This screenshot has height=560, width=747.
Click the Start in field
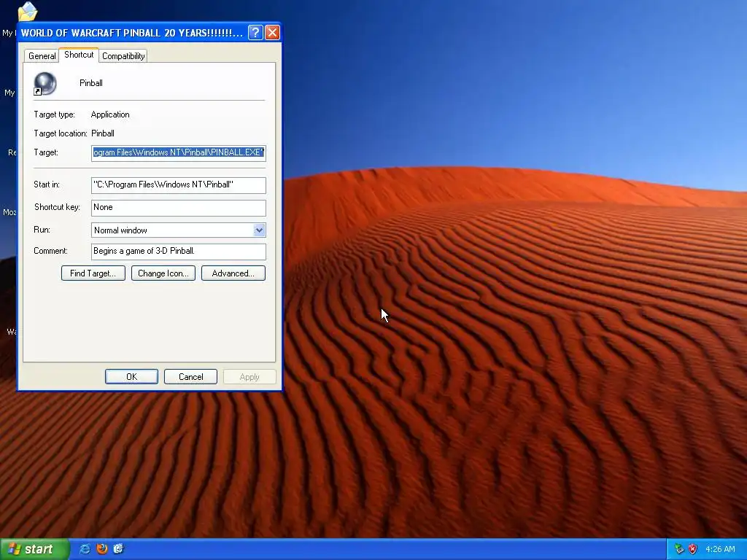click(178, 185)
